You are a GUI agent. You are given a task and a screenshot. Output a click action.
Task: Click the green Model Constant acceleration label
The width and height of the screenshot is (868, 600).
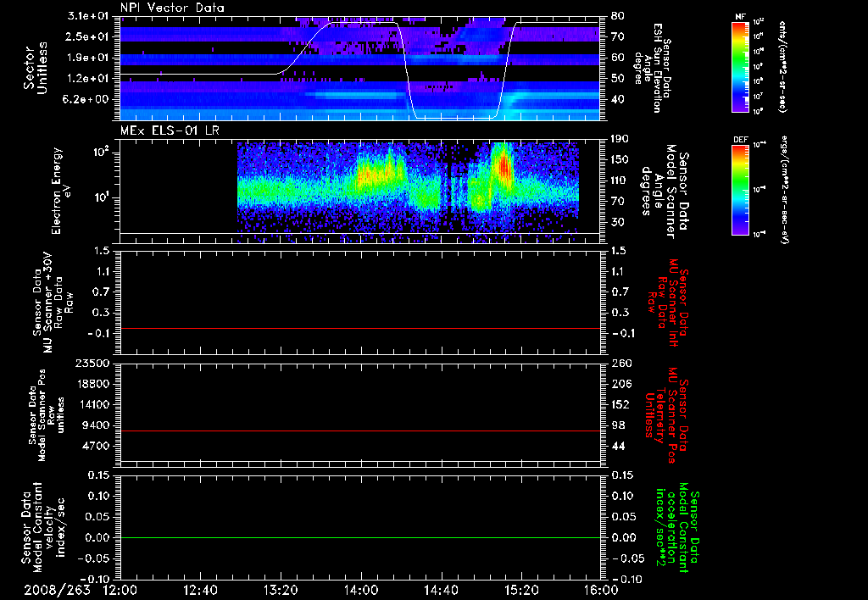(677, 527)
